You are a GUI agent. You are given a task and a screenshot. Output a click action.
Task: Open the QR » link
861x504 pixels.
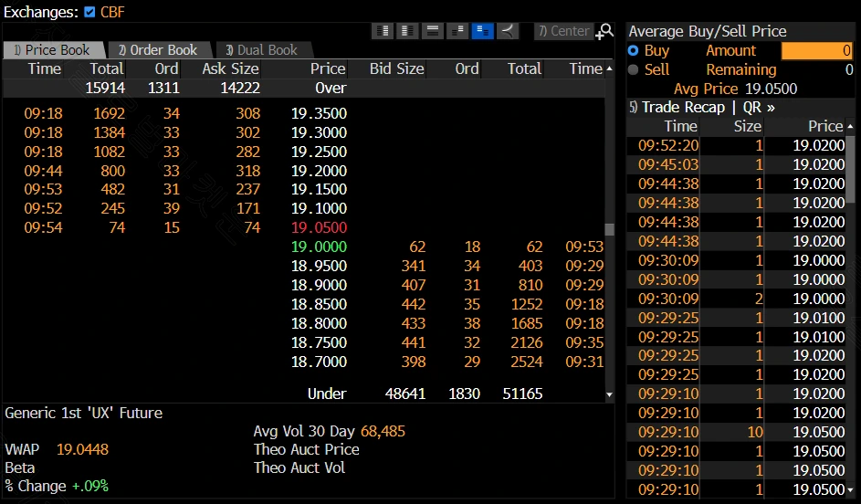[759, 107]
